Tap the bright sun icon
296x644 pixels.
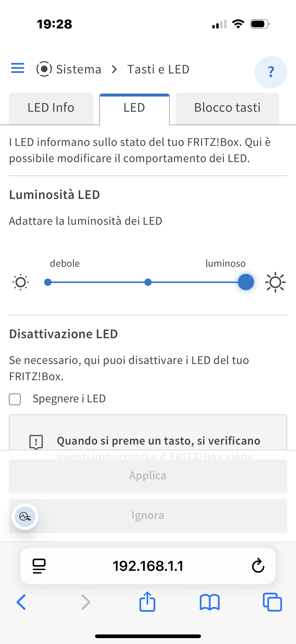(275, 282)
